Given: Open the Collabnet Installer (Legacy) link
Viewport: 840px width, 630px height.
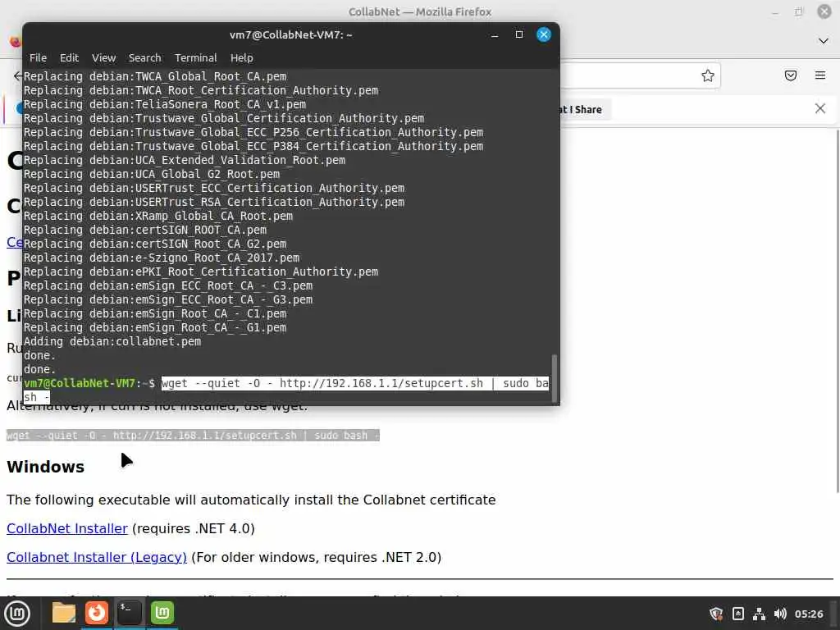Looking at the screenshot, I should click(x=97, y=558).
